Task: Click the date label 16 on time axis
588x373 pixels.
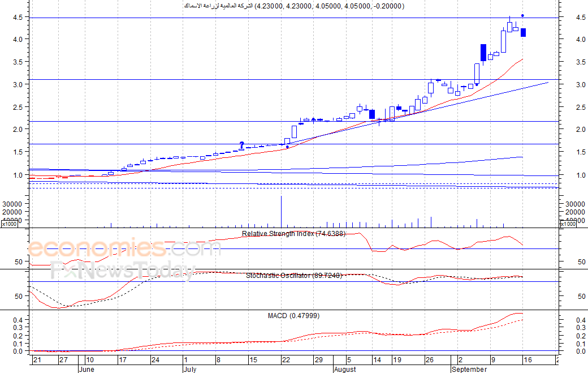Action: point(528,360)
